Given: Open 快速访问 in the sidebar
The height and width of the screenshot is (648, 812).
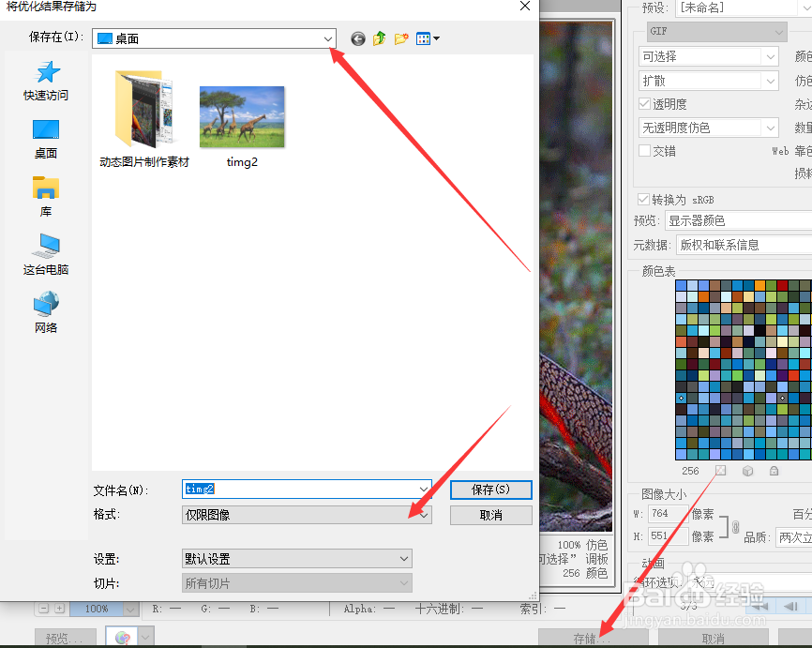Looking at the screenshot, I should (46, 82).
